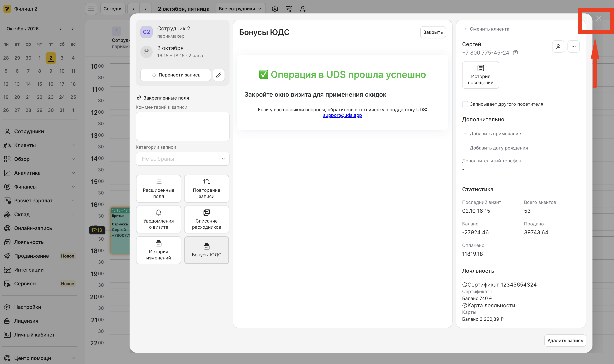Screen dimensions: 614x364
Task: Open Все сотрудники dropdown
Action: coord(240,9)
